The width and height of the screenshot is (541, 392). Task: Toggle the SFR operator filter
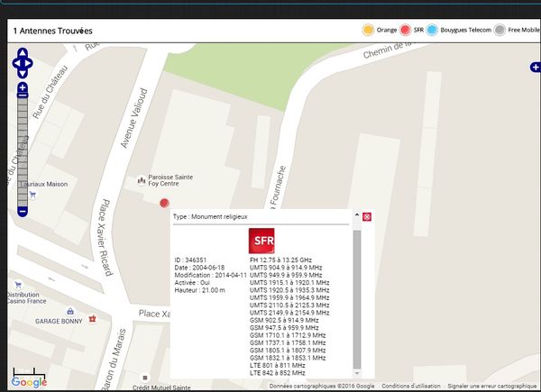[406, 30]
